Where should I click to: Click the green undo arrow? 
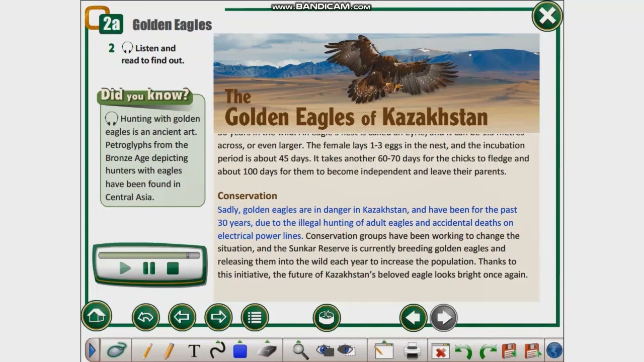(x=463, y=350)
